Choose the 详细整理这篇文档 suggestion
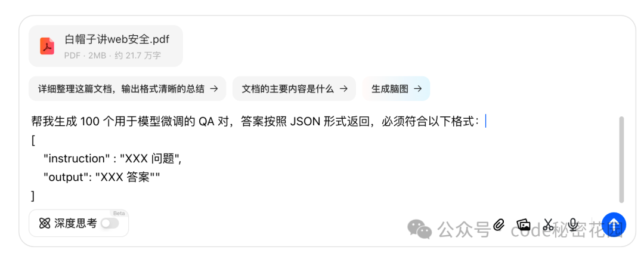 (128, 89)
